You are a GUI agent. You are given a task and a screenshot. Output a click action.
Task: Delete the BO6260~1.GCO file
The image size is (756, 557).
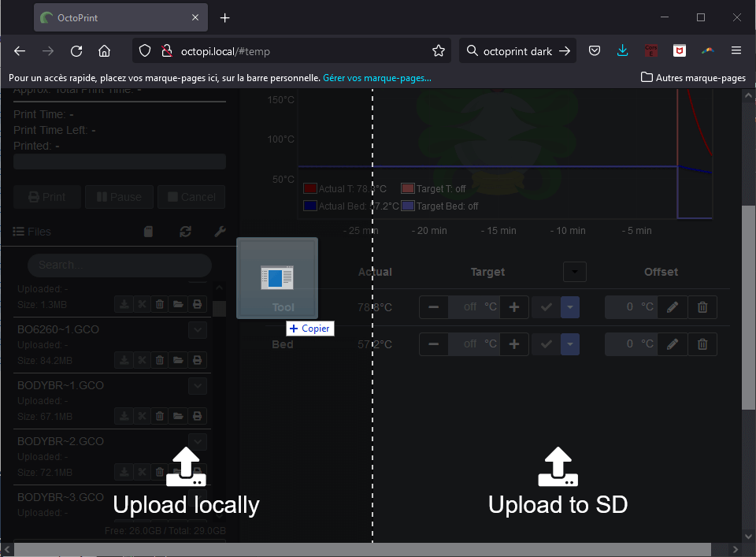160,360
